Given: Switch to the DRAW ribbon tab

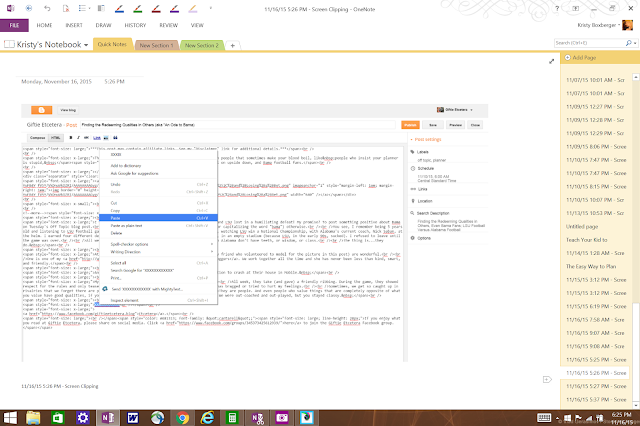Looking at the screenshot, I should pyautogui.click(x=103, y=25).
